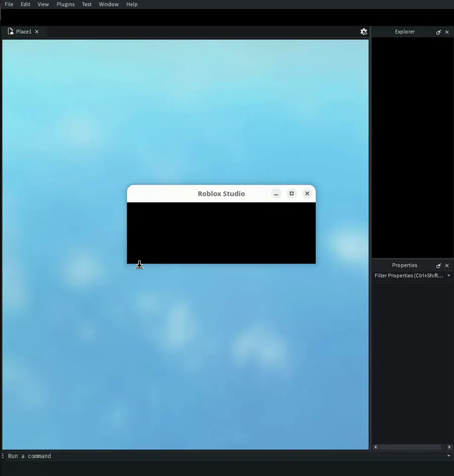Expand the Filter Properties dropdown arrow
The image size is (454, 476).
tap(449, 276)
